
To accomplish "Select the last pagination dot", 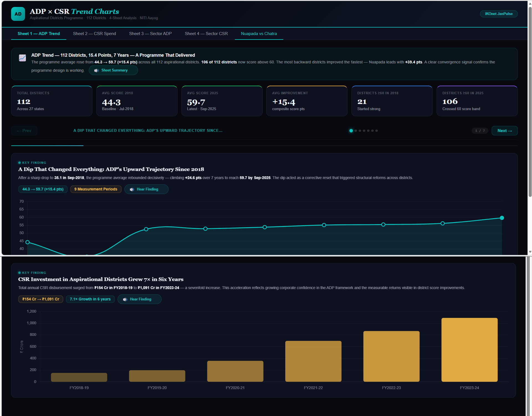I will (x=376, y=131).
